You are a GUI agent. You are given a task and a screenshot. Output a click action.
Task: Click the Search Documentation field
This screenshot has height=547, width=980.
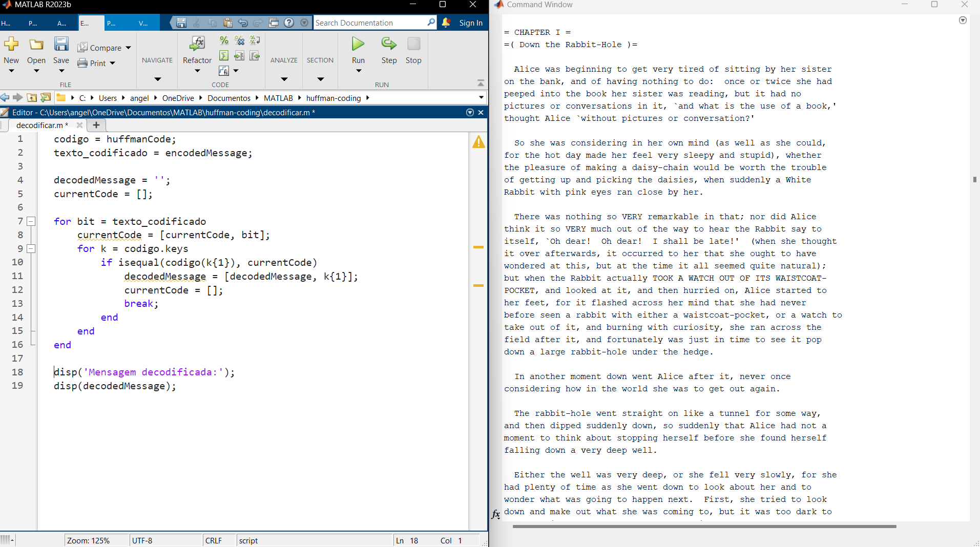point(370,23)
